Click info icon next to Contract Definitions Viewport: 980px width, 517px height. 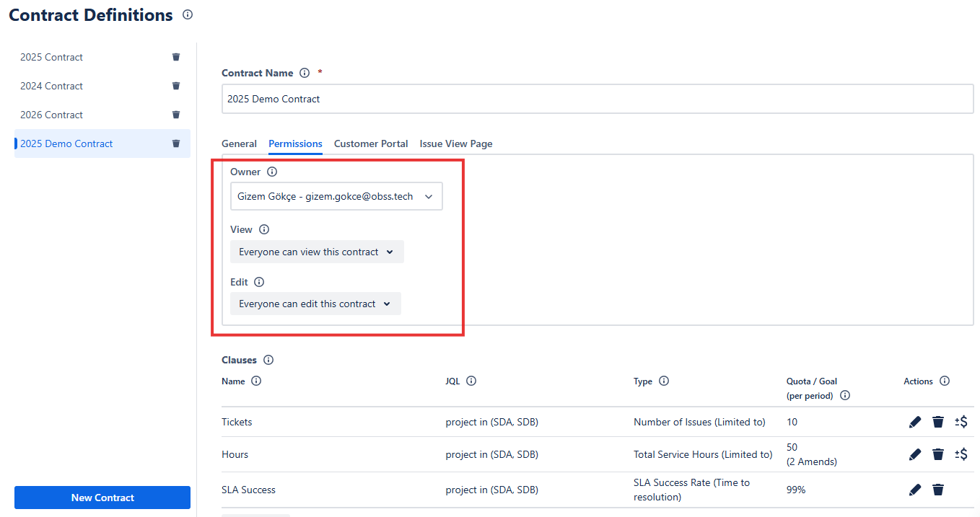click(188, 14)
